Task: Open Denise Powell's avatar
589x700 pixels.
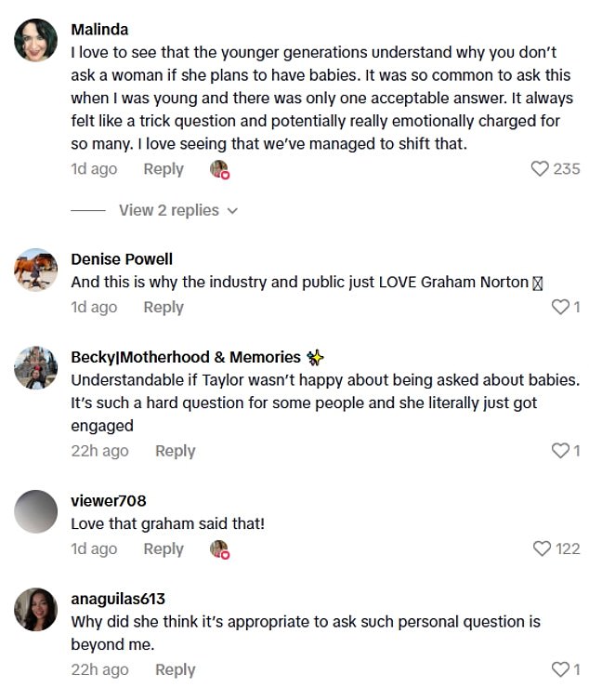Action: [x=36, y=271]
